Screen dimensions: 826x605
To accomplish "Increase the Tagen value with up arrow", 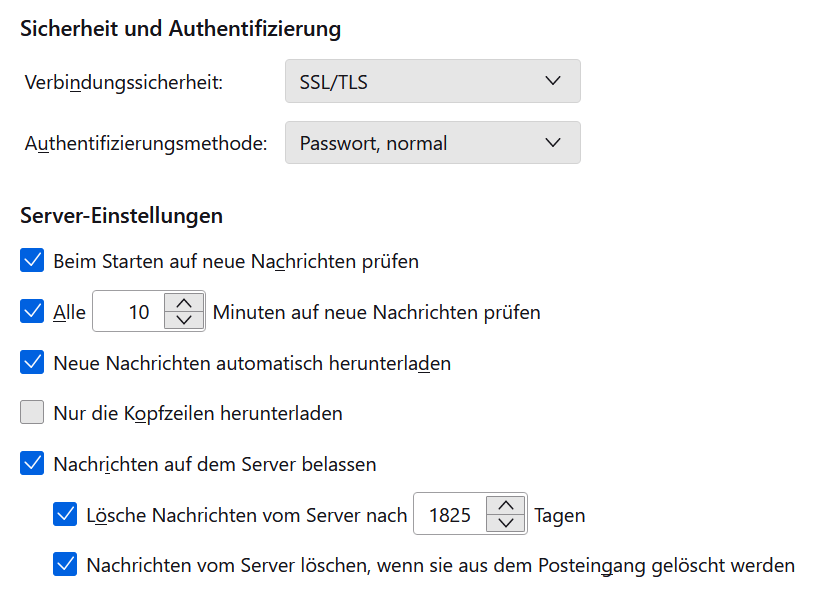I will click(x=506, y=505).
